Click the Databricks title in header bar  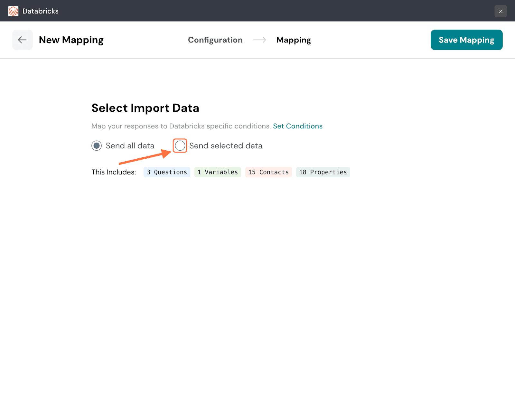[41, 11]
